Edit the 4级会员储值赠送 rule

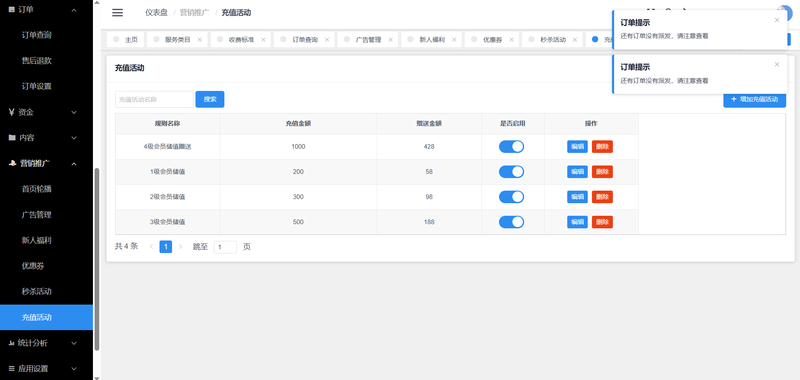click(577, 146)
